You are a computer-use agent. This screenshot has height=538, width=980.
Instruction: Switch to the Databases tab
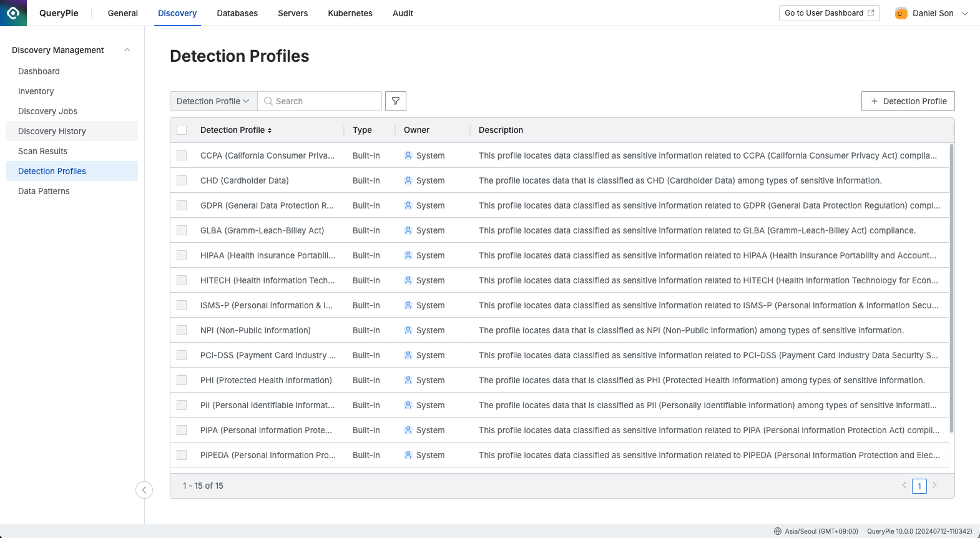point(237,13)
